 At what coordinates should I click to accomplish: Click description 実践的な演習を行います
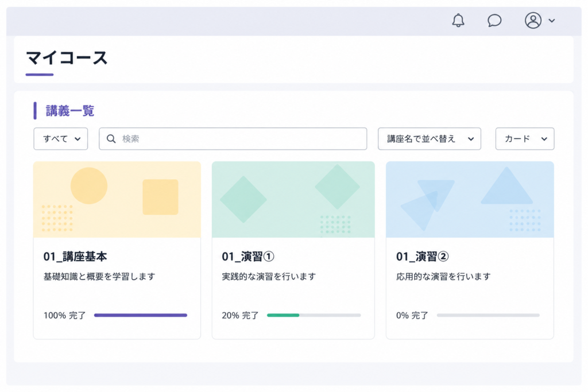(269, 277)
